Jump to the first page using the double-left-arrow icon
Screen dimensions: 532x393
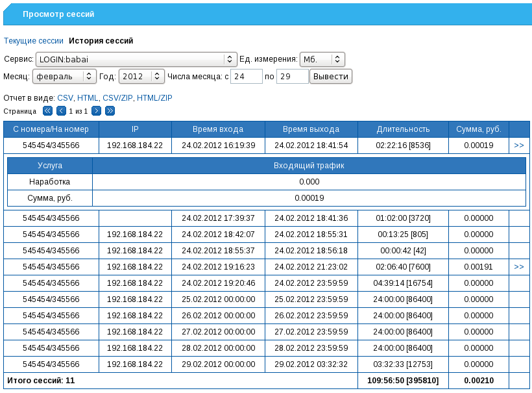pos(47,111)
